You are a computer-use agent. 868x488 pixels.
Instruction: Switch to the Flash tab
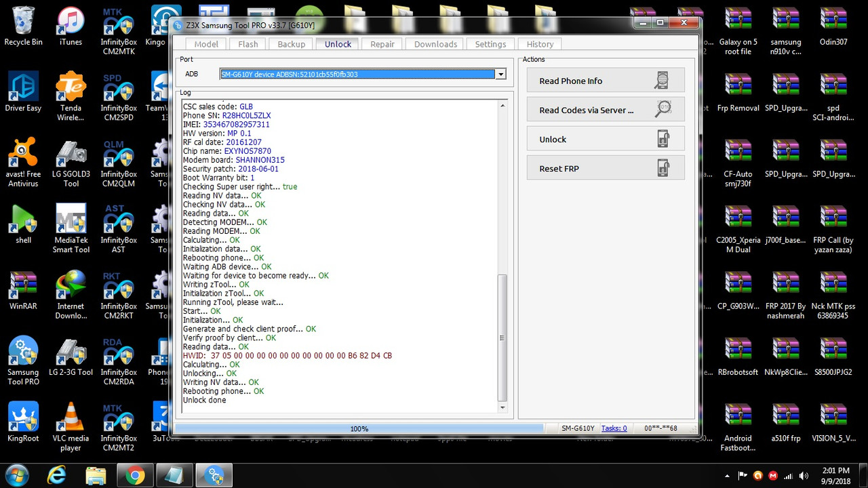point(248,44)
